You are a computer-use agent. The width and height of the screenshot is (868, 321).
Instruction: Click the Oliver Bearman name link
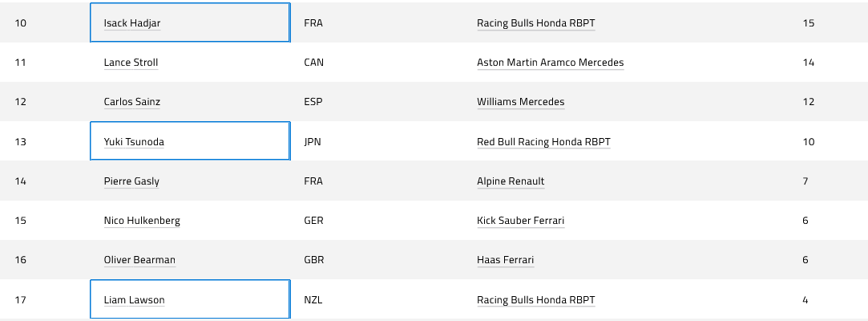tap(139, 260)
